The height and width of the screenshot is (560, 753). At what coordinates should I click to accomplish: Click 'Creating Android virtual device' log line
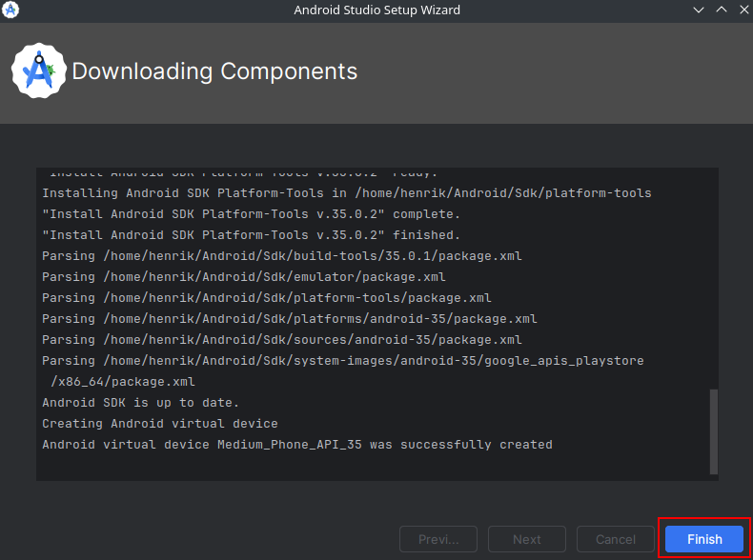click(160, 424)
